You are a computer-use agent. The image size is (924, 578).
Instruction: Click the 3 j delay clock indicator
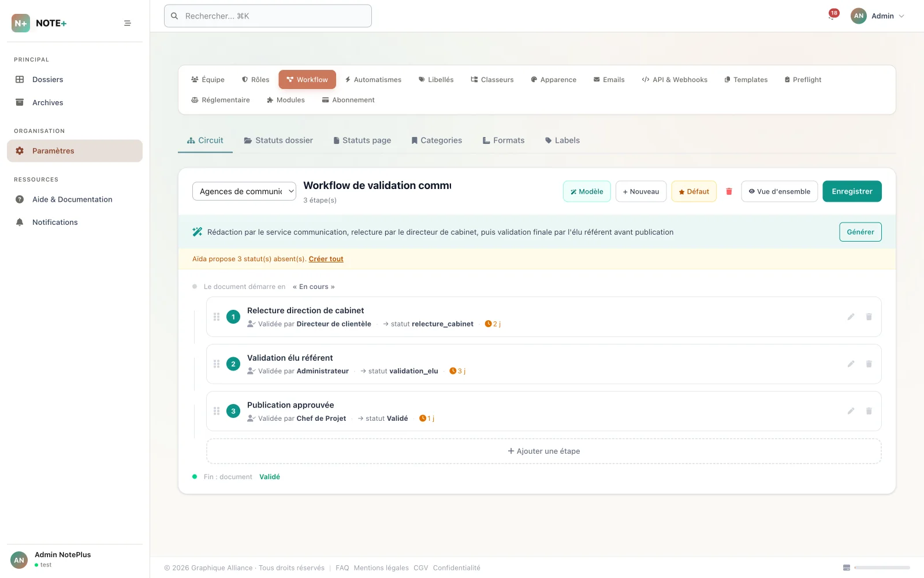[x=457, y=371]
